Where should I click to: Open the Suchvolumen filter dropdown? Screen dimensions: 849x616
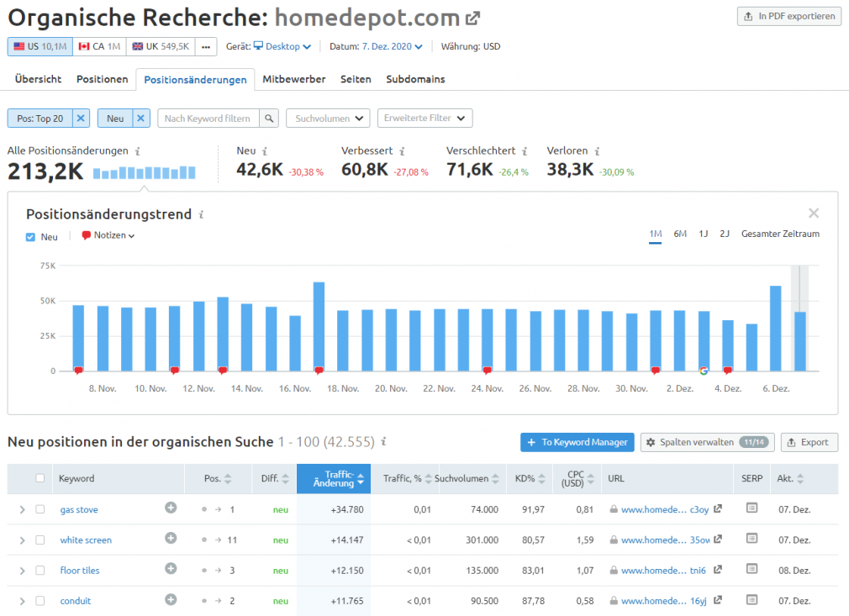point(328,118)
